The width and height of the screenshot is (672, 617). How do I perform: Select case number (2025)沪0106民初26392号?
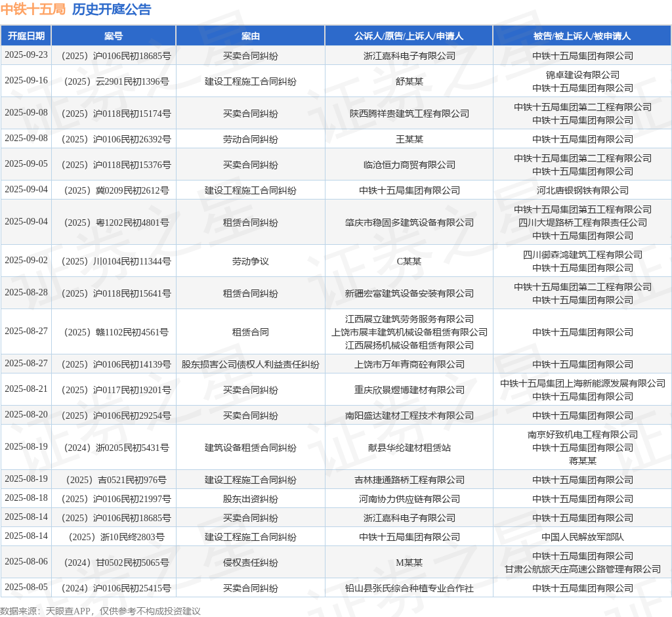click(x=116, y=139)
